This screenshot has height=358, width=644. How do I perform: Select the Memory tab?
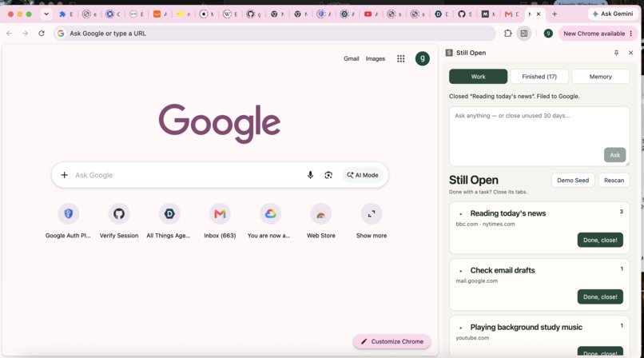point(601,77)
